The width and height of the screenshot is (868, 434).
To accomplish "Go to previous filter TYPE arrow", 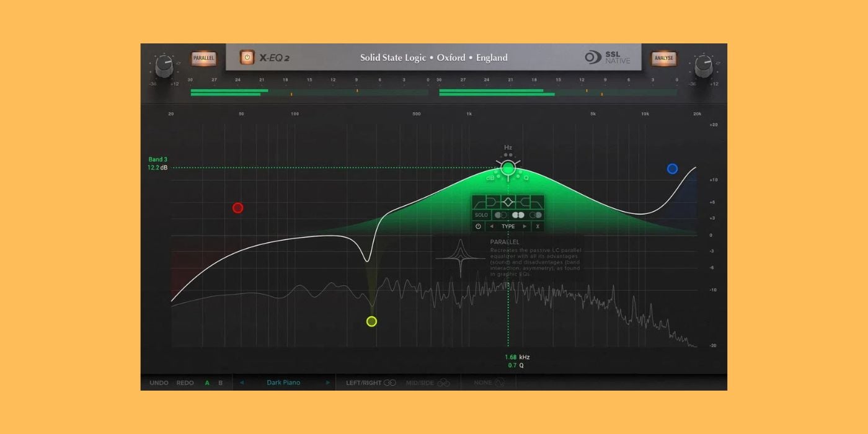I will (x=492, y=226).
